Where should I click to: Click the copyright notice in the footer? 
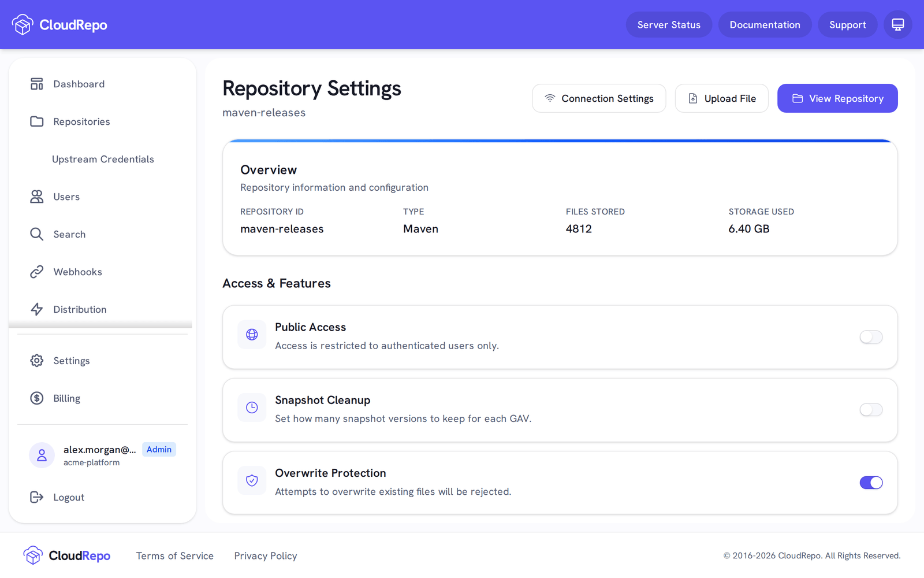pyautogui.click(x=812, y=555)
